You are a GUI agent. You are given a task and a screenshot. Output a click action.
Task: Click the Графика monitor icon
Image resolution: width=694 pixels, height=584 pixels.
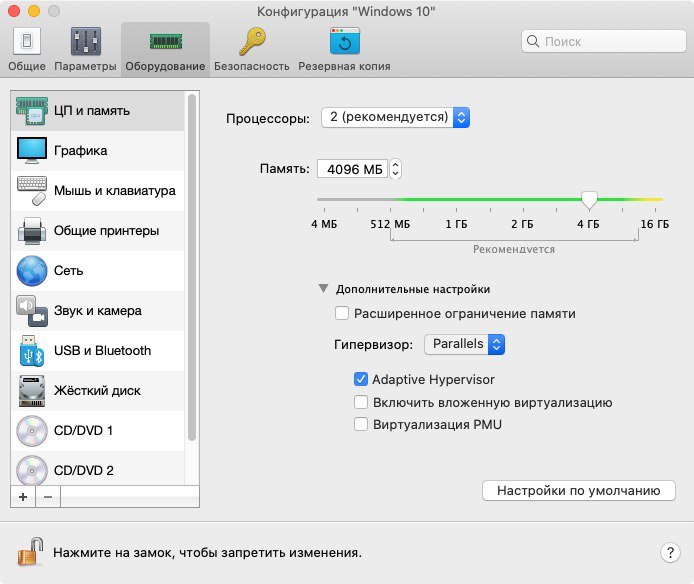(x=32, y=151)
